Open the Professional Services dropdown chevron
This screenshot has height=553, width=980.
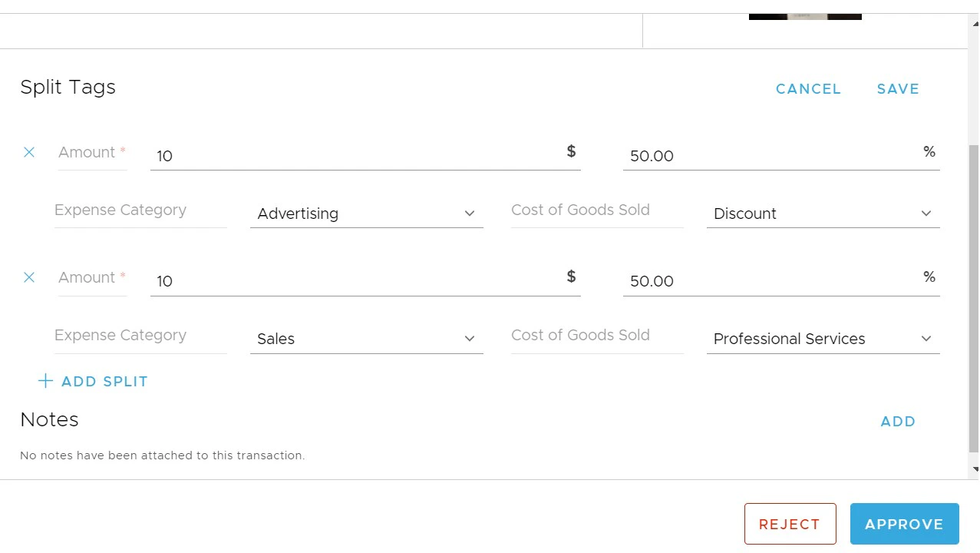coord(926,339)
